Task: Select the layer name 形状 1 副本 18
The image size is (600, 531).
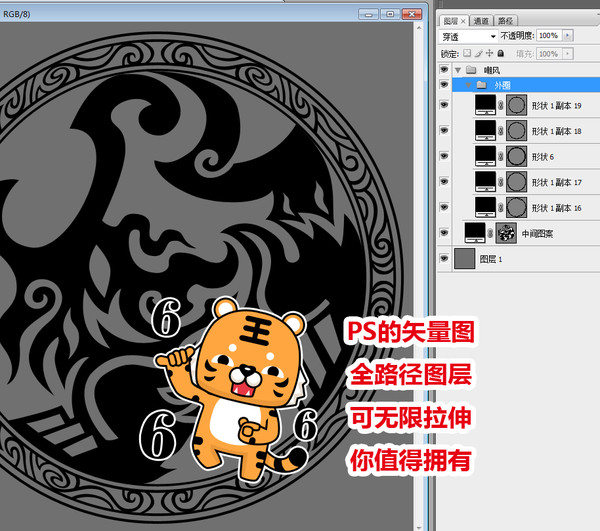Action: pos(557,131)
